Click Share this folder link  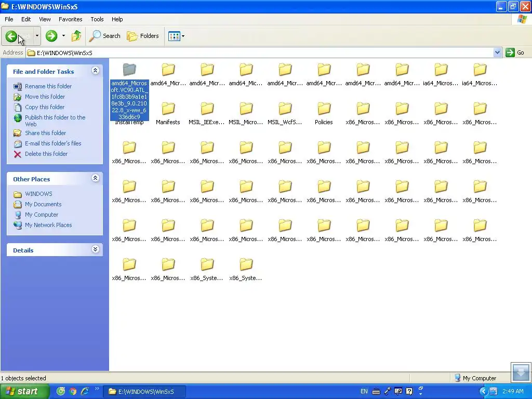[46, 133]
